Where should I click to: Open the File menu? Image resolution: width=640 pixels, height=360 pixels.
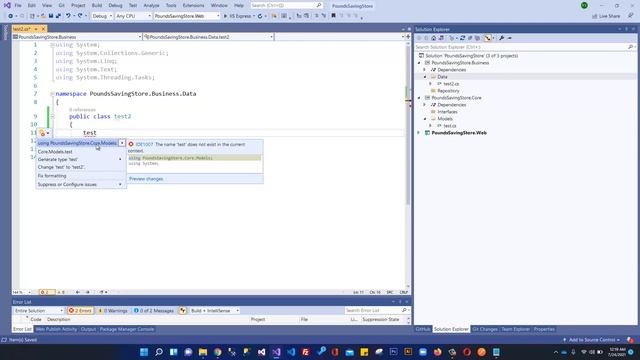tap(18, 6)
